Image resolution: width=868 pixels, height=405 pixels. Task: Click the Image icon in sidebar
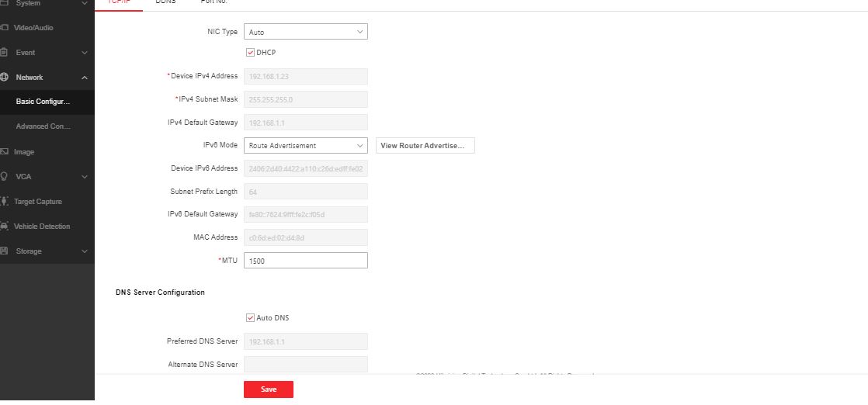4,152
